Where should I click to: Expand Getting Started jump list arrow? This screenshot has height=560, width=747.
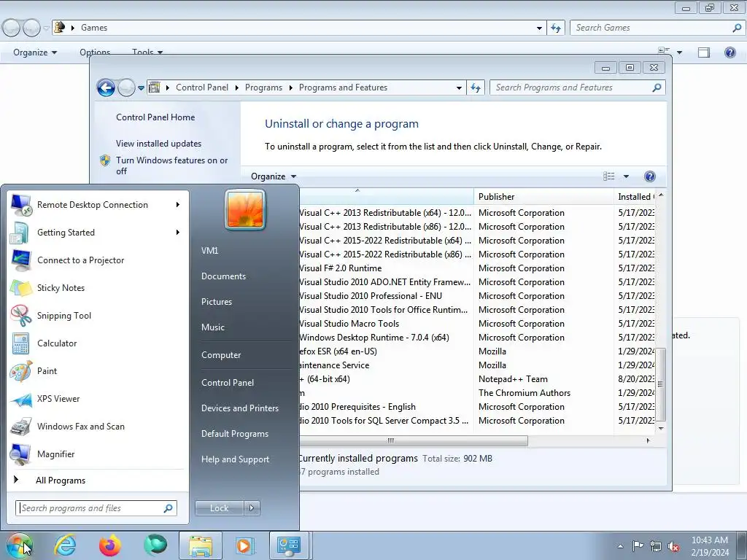(x=178, y=233)
